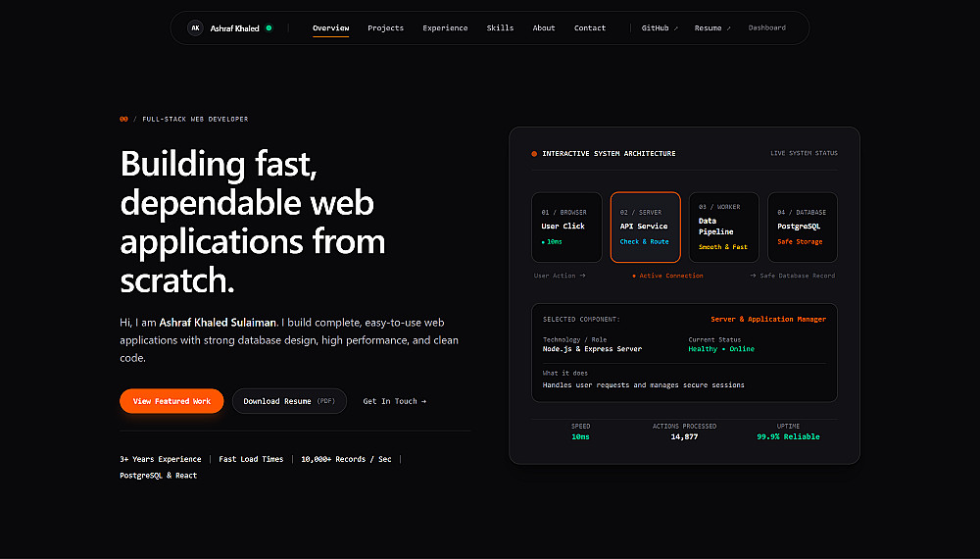
Task: Select the PostgreSQL database card
Action: 803,228
